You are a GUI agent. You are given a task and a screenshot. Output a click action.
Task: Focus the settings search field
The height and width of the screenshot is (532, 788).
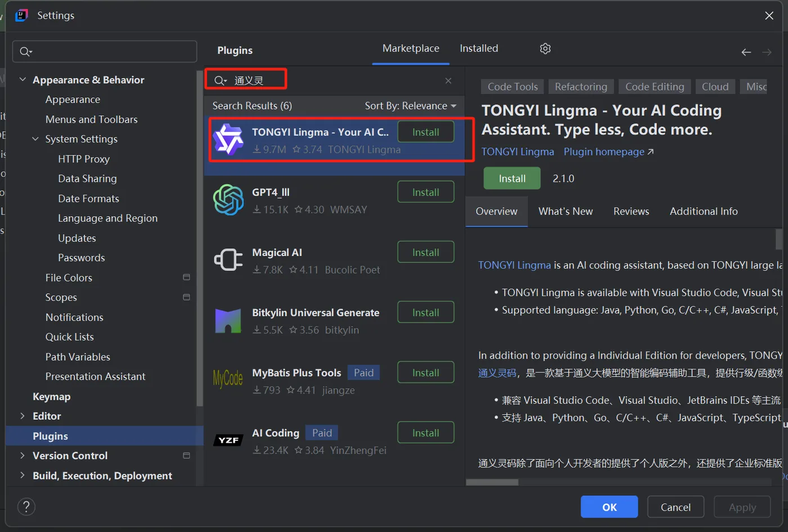[x=105, y=52]
